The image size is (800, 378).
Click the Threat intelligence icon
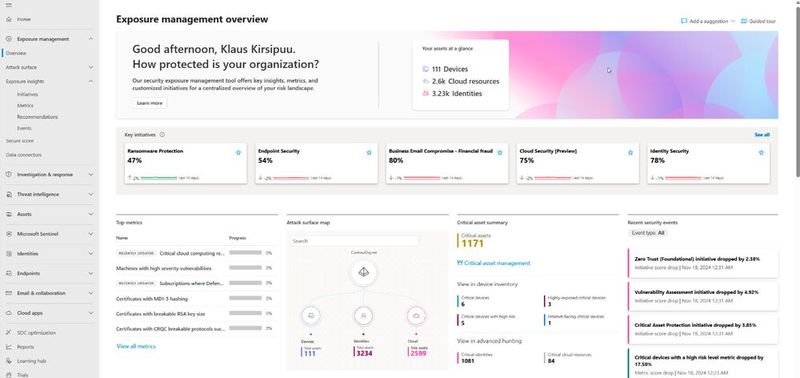click(x=9, y=194)
